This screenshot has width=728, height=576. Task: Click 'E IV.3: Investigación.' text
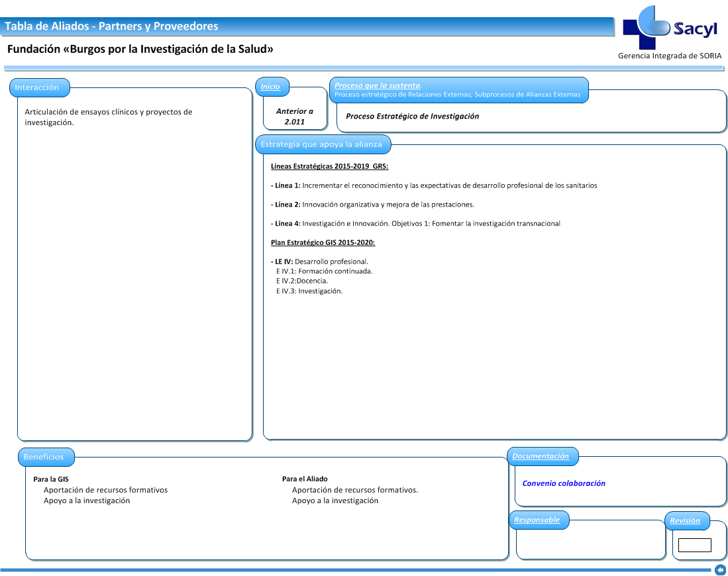(309, 291)
